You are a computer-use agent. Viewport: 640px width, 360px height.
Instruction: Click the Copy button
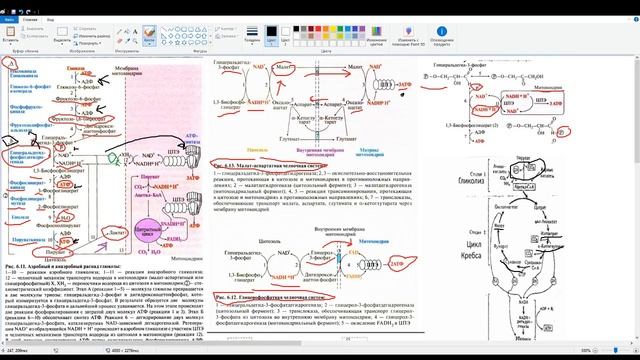click(x=34, y=36)
